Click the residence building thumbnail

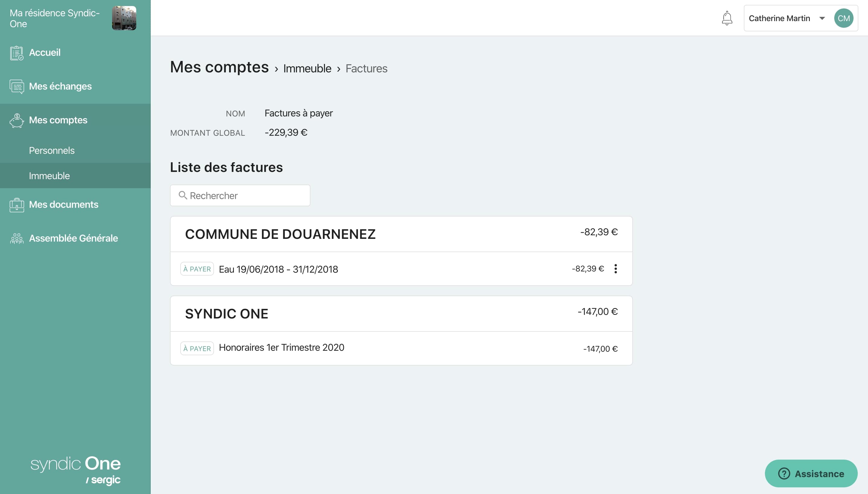point(124,18)
